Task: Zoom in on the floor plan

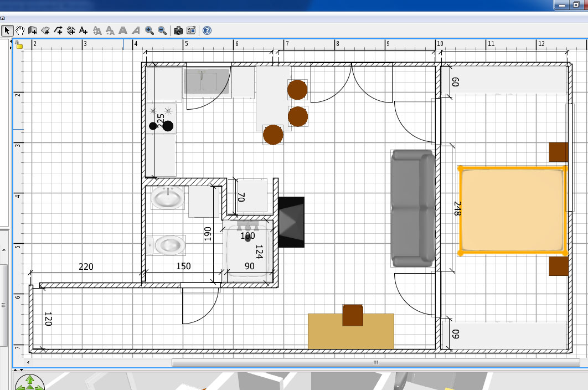Action: pos(149,30)
